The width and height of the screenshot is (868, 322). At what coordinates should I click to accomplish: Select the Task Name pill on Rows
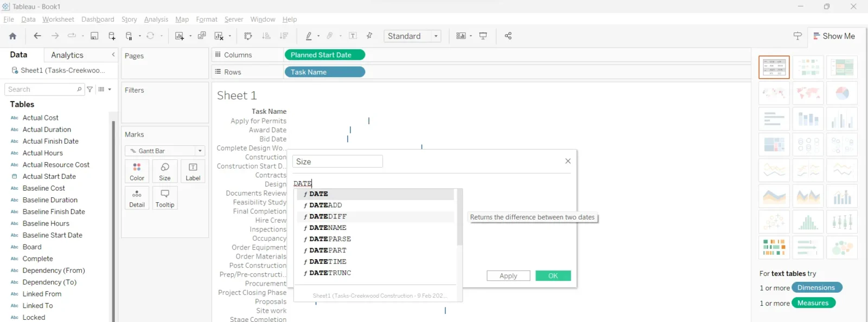point(324,72)
